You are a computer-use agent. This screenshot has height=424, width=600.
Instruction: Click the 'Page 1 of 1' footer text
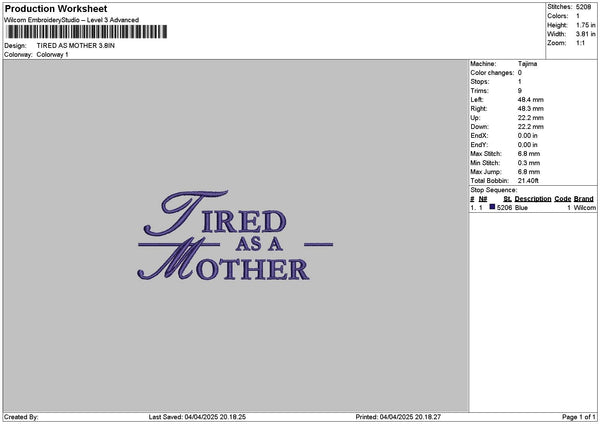(579, 417)
